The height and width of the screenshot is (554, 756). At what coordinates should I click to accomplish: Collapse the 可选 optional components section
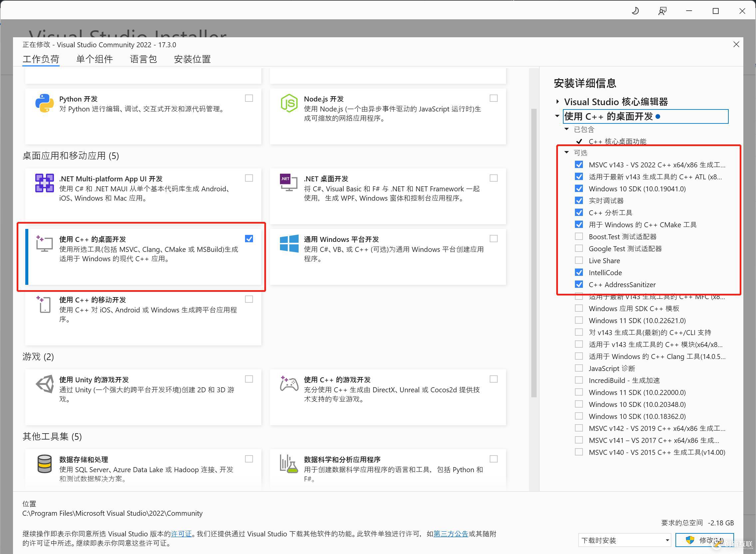pyautogui.click(x=567, y=153)
